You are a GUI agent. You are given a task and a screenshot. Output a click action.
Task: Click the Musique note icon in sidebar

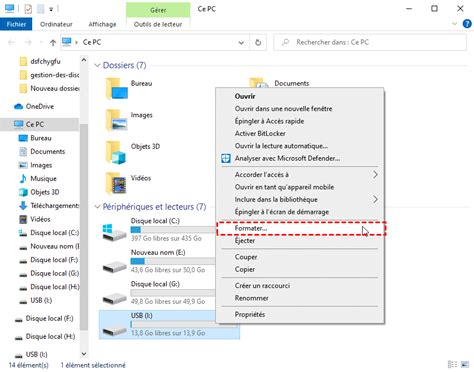coord(23,179)
